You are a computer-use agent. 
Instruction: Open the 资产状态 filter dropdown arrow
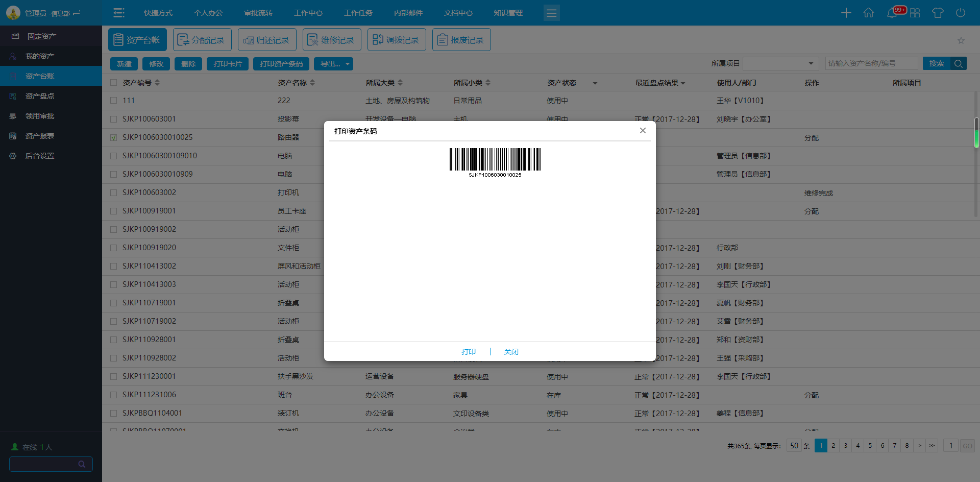(595, 83)
